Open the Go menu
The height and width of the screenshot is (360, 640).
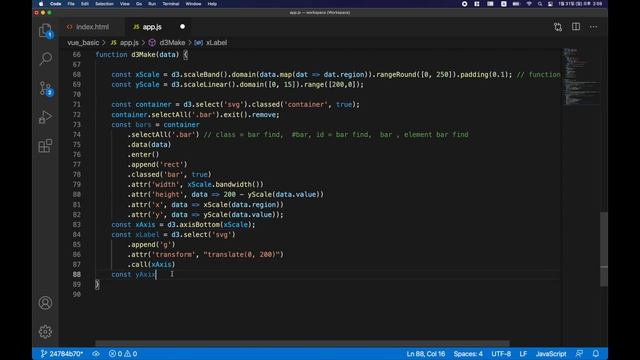coord(139,4)
